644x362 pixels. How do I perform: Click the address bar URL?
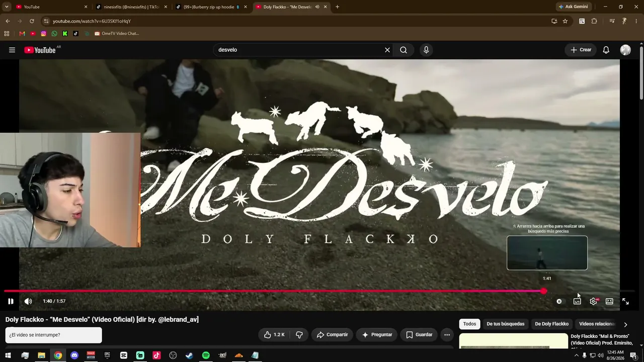(92, 21)
